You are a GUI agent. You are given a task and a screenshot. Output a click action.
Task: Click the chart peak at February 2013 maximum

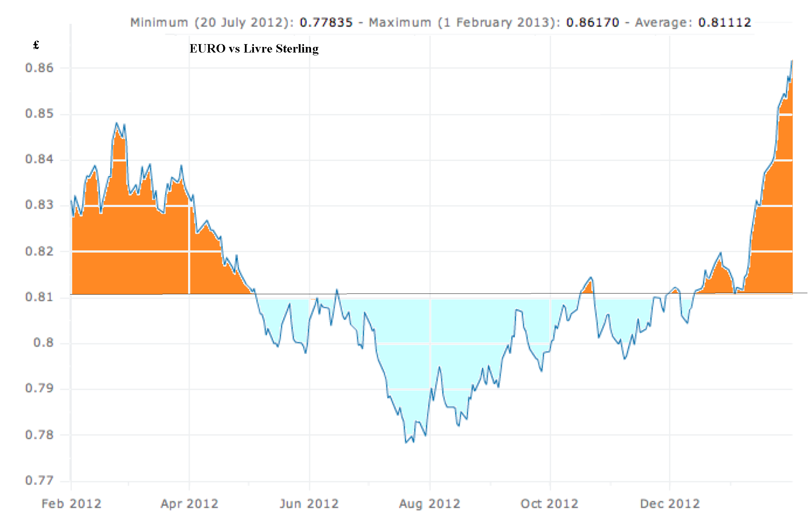[x=791, y=62]
